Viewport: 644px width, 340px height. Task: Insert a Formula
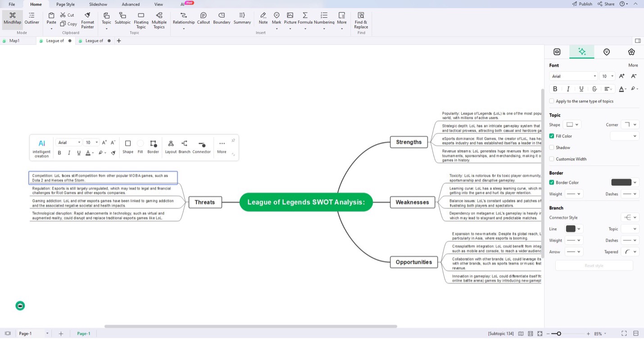click(x=305, y=18)
